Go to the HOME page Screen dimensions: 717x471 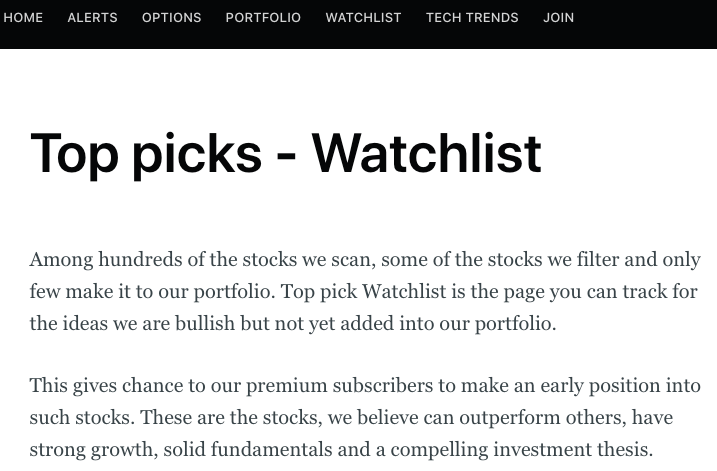[23, 17]
